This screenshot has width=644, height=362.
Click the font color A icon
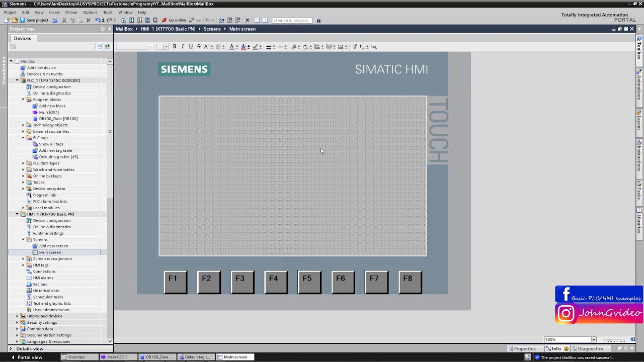231,47
